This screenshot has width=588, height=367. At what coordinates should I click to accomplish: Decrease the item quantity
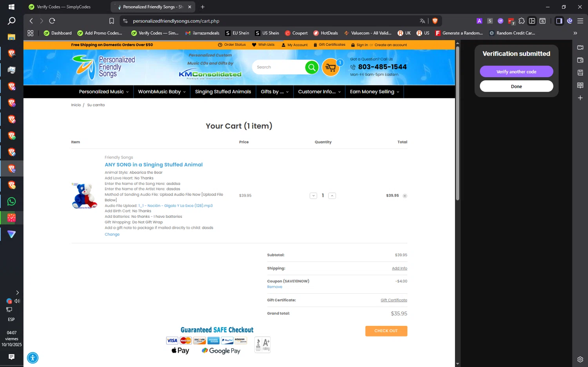point(313,196)
